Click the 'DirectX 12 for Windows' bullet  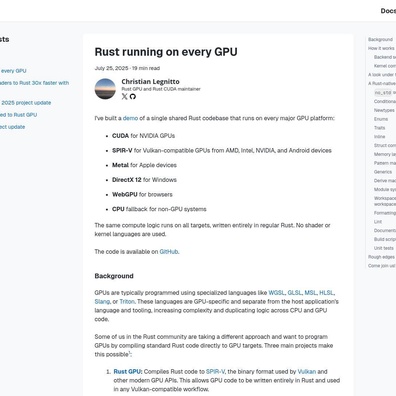click(x=144, y=180)
